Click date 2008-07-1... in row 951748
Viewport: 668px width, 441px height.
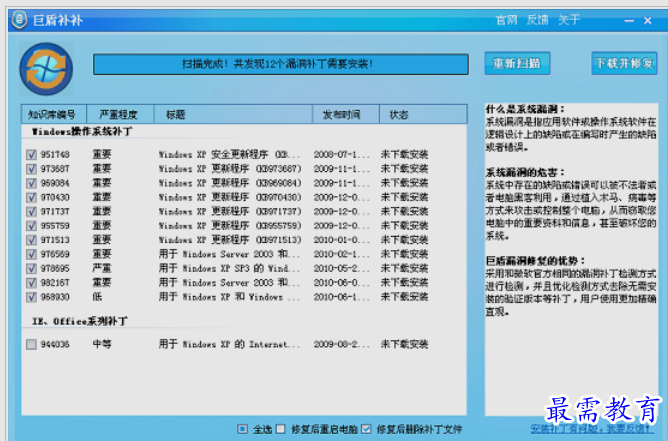coord(342,154)
